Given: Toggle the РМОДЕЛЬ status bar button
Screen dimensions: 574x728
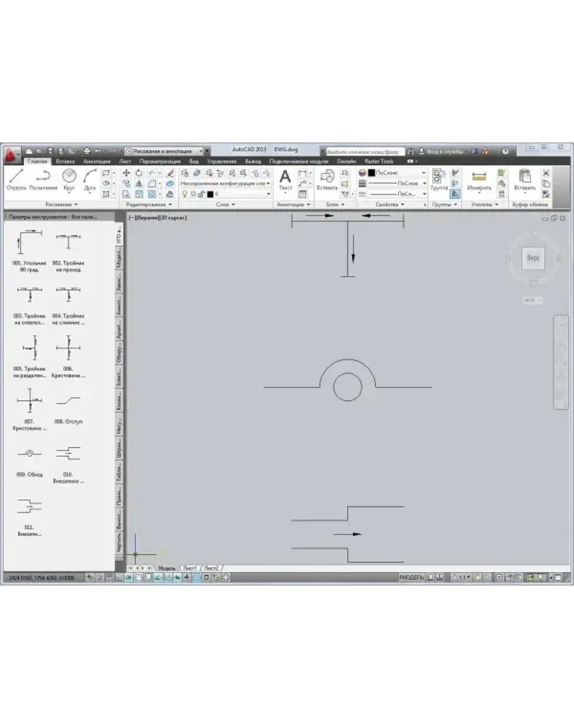Looking at the screenshot, I should (x=411, y=577).
